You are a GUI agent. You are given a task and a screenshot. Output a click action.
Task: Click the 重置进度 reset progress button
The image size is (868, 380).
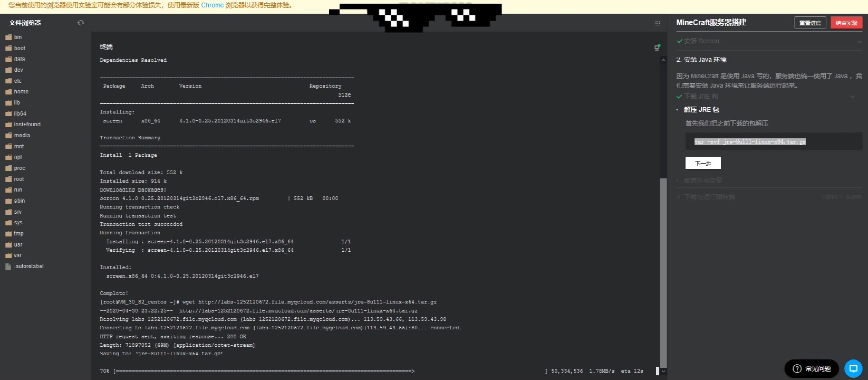click(x=810, y=23)
